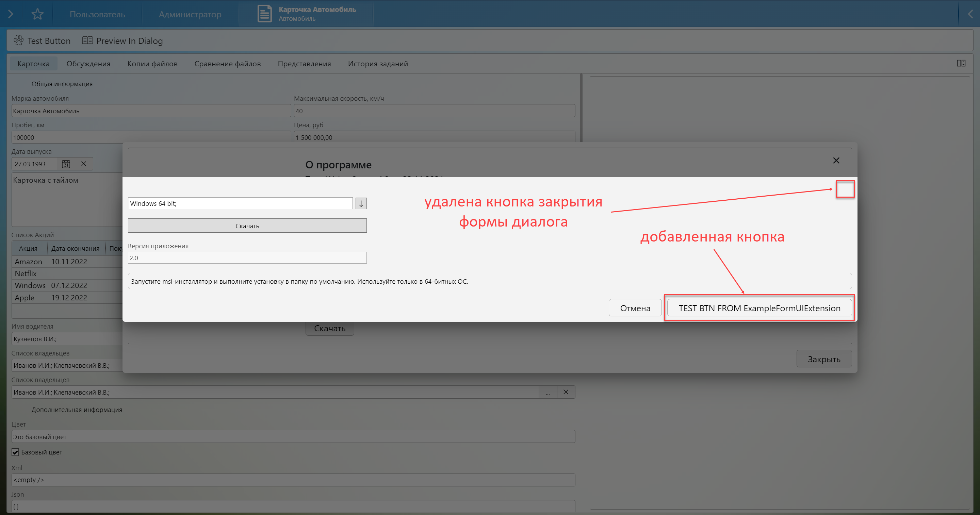Expand the Windows 64 bit dropdown arrow
The width and height of the screenshot is (980, 515).
click(361, 203)
